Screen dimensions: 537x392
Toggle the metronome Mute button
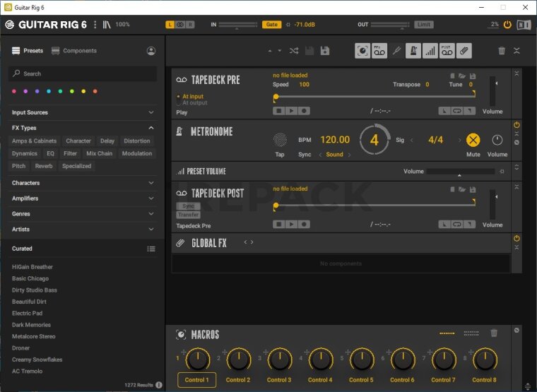pyautogui.click(x=473, y=140)
